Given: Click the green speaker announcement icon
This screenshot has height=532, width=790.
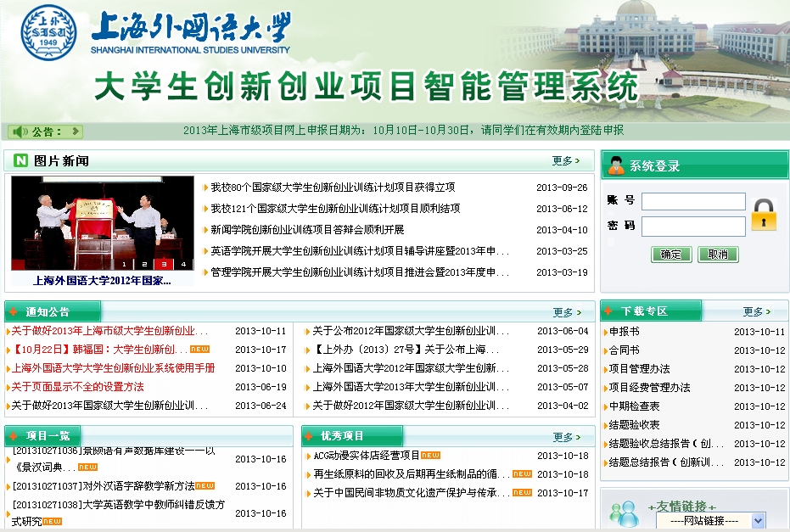Looking at the screenshot, I should pyautogui.click(x=20, y=132).
